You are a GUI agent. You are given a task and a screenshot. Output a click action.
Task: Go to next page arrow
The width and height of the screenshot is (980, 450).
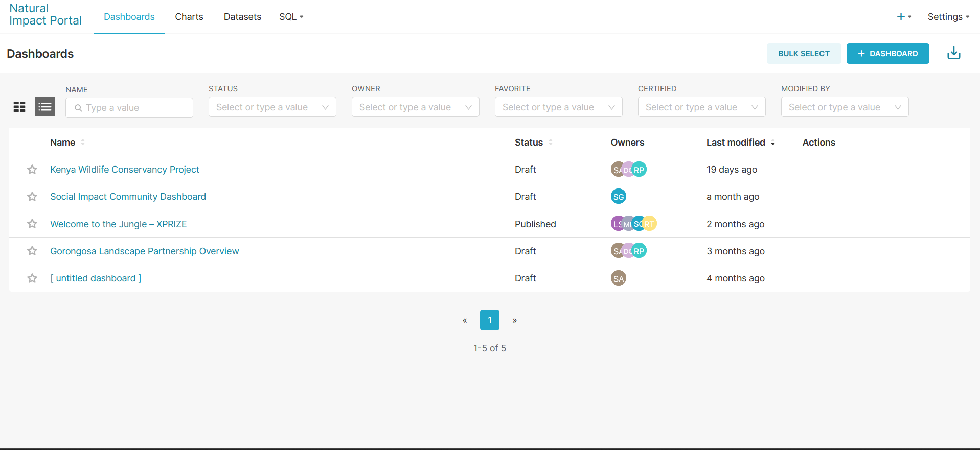(x=515, y=320)
